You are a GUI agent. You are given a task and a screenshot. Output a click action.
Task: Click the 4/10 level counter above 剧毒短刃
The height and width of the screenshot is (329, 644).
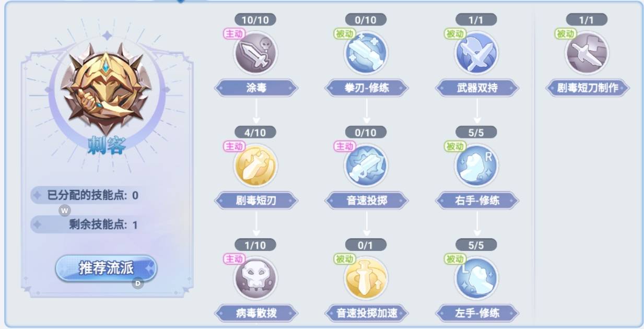[255, 132]
